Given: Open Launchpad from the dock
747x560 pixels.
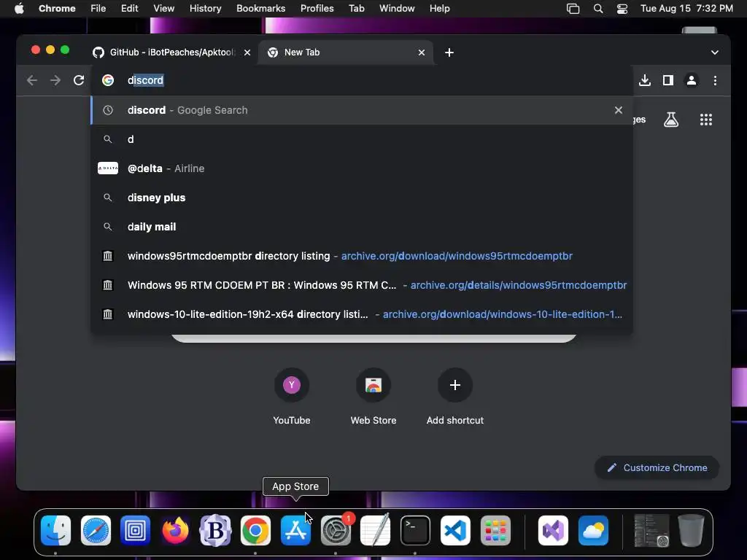Looking at the screenshot, I should (495, 530).
